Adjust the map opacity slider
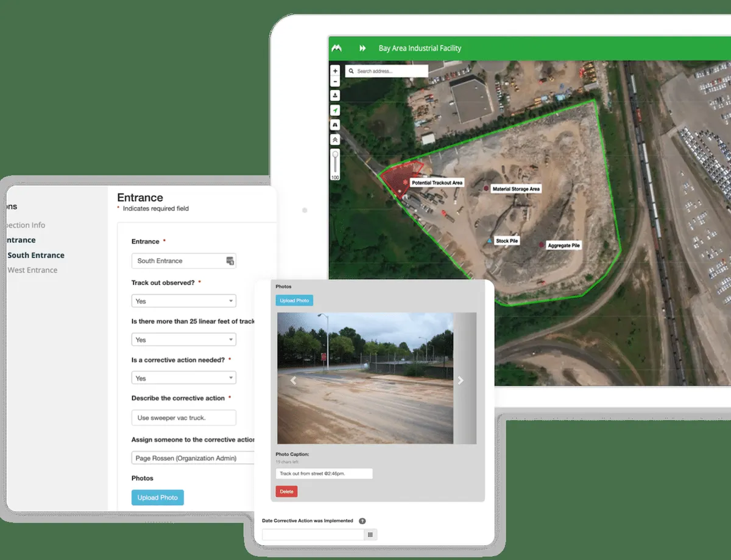 (335, 163)
